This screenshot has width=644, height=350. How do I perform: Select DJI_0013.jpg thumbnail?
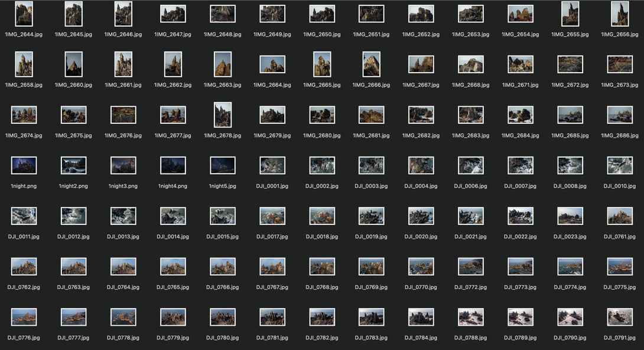click(123, 216)
